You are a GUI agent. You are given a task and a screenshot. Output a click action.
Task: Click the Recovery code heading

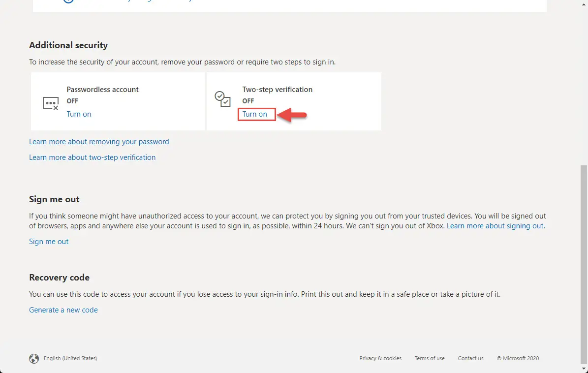pyautogui.click(x=59, y=278)
